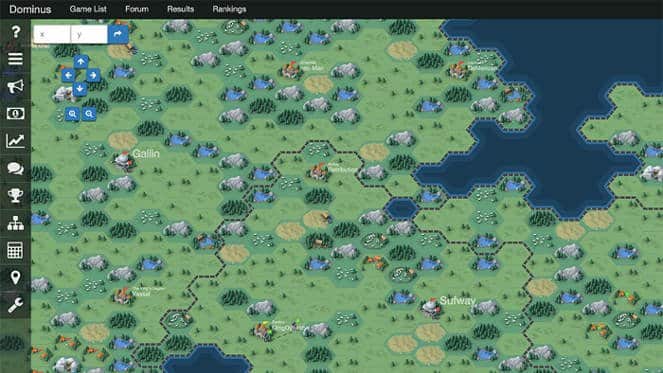Open the Forum menu item
The width and height of the screenshot is (663, 373).
click(137, 9)
